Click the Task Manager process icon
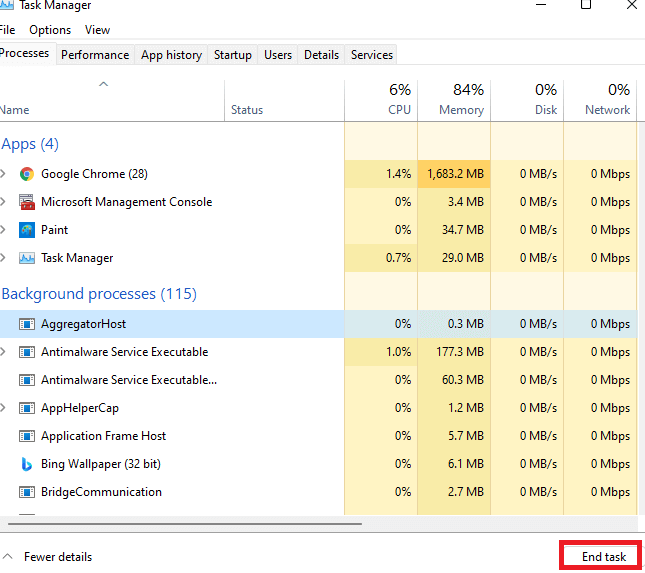The image size is (645, 573). (27, 258)
